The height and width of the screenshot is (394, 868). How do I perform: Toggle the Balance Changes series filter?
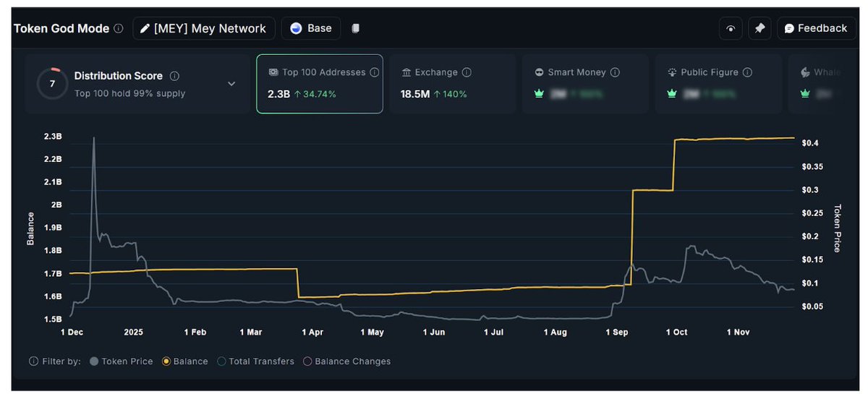(x=346, y=361)
